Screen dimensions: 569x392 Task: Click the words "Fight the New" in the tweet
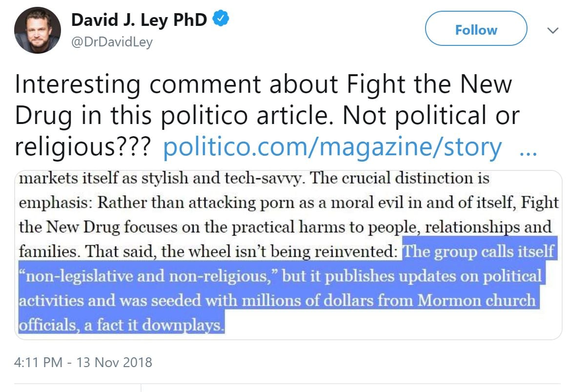click(428, 84)
